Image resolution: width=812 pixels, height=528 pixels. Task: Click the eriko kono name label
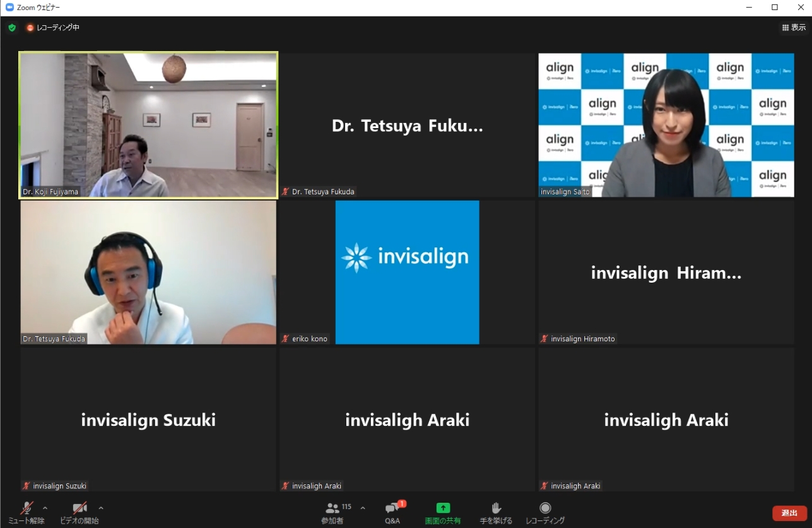tap(310, 339)
